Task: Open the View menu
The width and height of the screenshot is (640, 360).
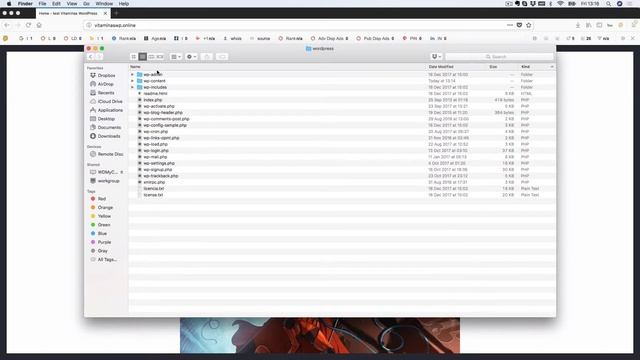Action: coord(72,4)
